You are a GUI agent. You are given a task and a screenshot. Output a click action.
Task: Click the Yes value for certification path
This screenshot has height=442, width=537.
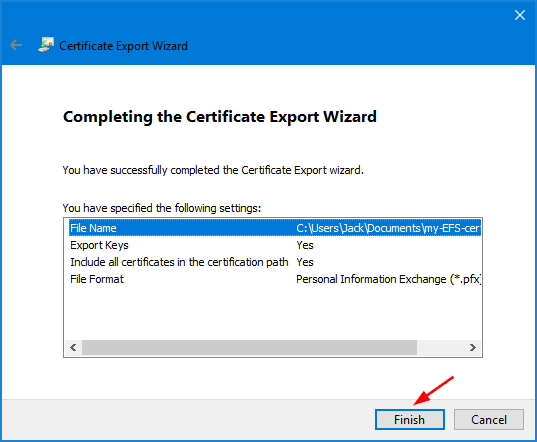pos(305,262)
